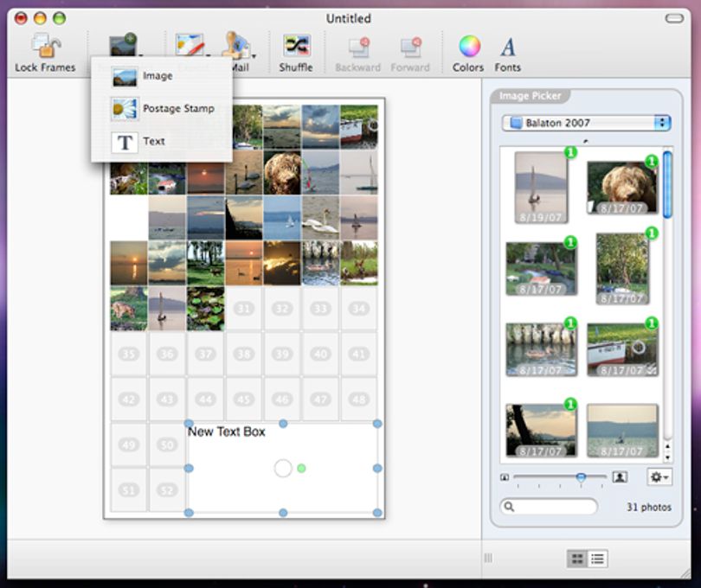Click the Lock Frames toolbar icon
The height and width of the screenshot is (588, 701).
coord(46,47)
